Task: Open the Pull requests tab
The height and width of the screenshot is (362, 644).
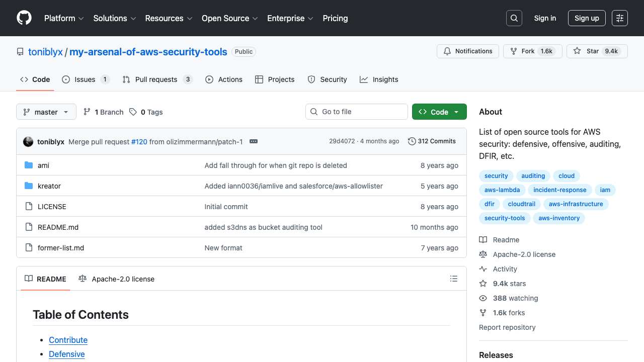Action: pos(157,79)
